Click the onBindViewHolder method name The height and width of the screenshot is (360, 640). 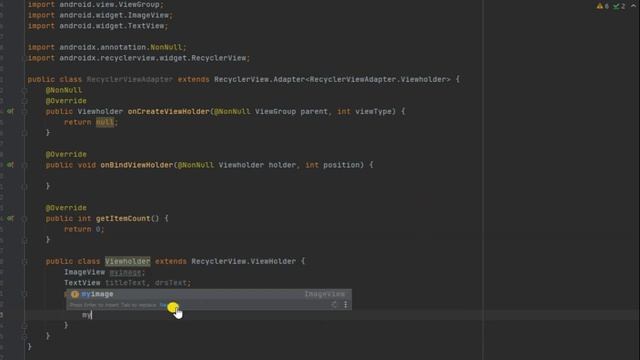pos(137,165)
